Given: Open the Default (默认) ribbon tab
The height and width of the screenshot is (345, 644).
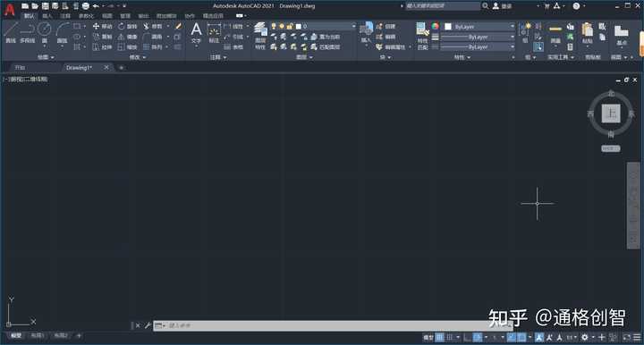Looking at the screenshot, I should 29,16.
